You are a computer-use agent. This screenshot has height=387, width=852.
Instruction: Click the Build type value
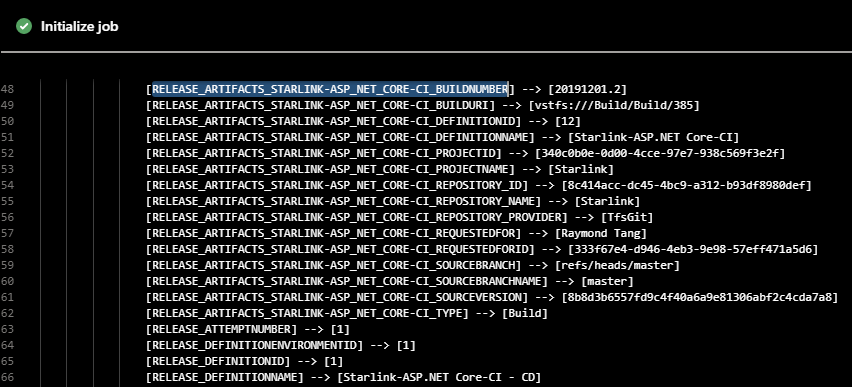[x=524, y=314]
